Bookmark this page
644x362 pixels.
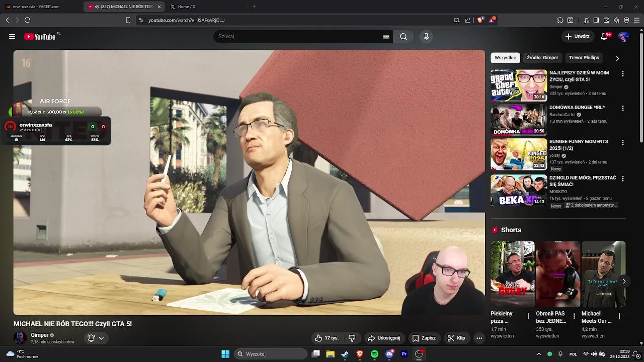[x=128, y=20]
